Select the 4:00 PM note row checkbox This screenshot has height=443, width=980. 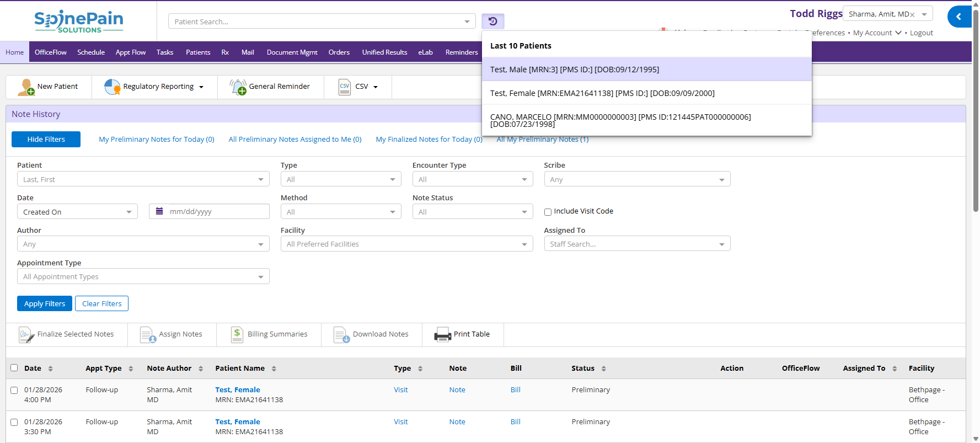tap(14, 390)
